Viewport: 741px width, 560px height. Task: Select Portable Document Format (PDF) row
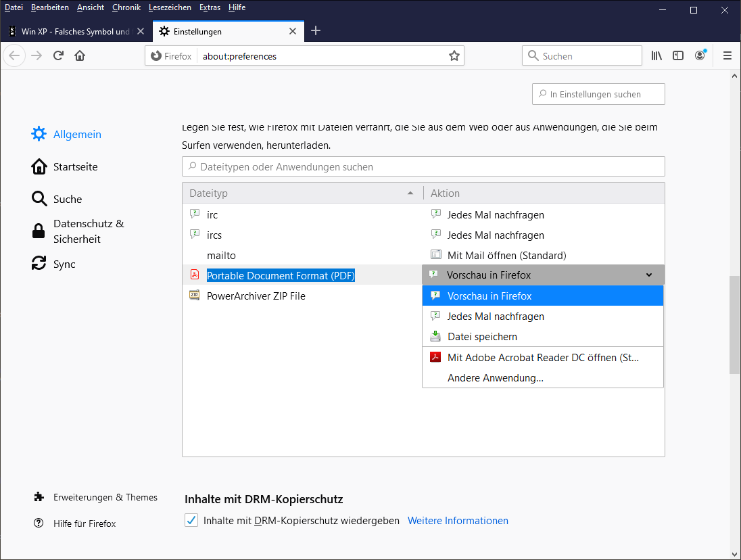[x=302, y=275]
